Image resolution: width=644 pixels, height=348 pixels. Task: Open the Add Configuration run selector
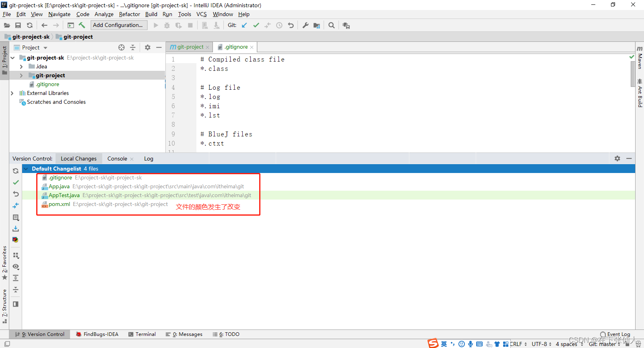click(x=119, y=25)
